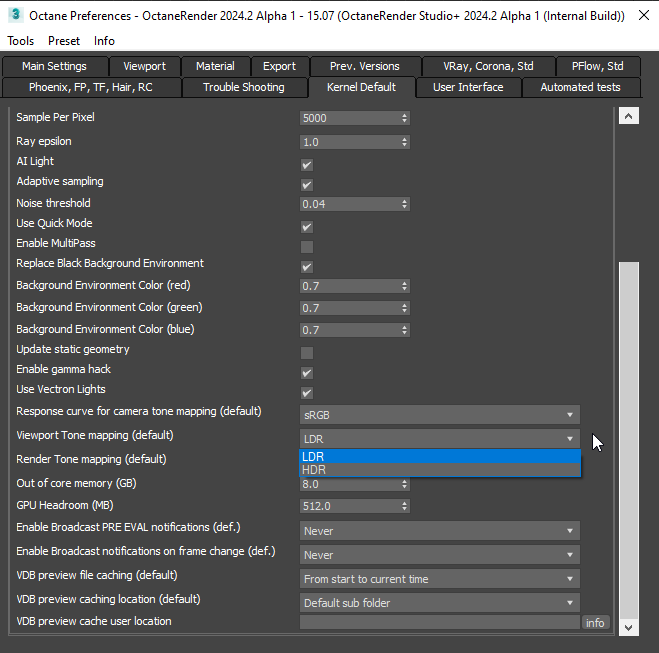
Task: Click the 3ds Max app icon in title bar
Action: point(14,15)
